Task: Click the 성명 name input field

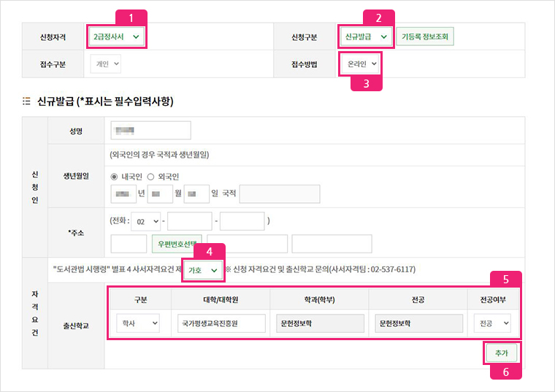Action: click(150, 131)
